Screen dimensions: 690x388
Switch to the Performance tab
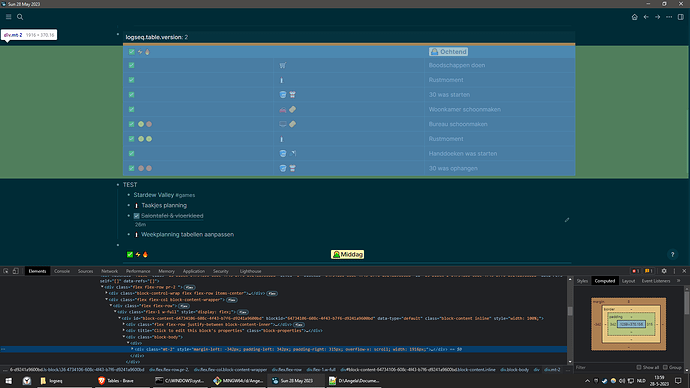(x=138, y=271)
